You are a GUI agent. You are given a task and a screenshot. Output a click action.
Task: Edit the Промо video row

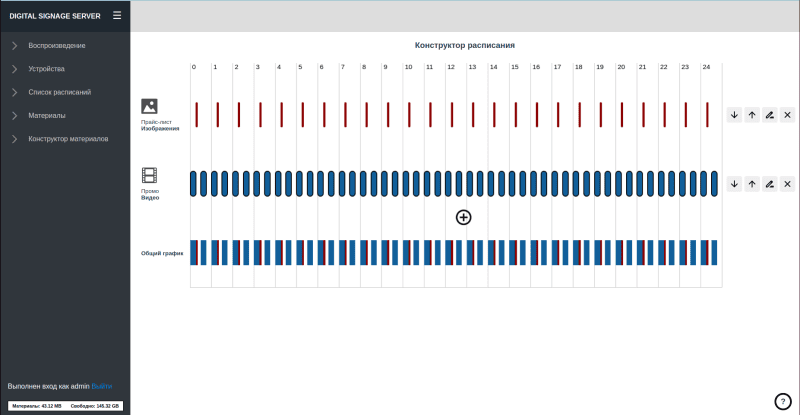769,184
